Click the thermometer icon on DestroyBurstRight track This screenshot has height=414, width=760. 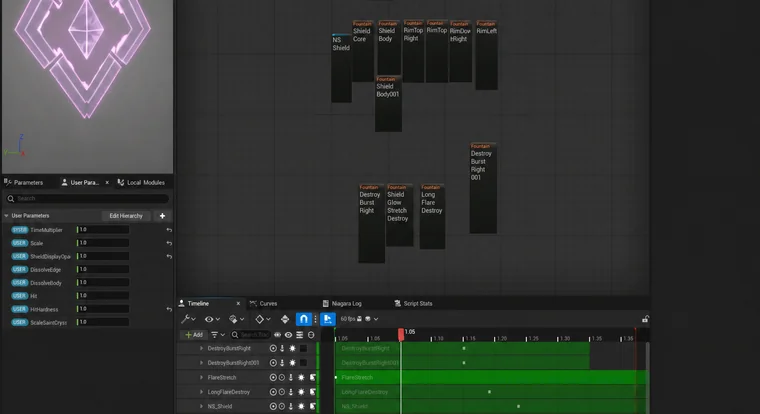(x=282, y=348)
